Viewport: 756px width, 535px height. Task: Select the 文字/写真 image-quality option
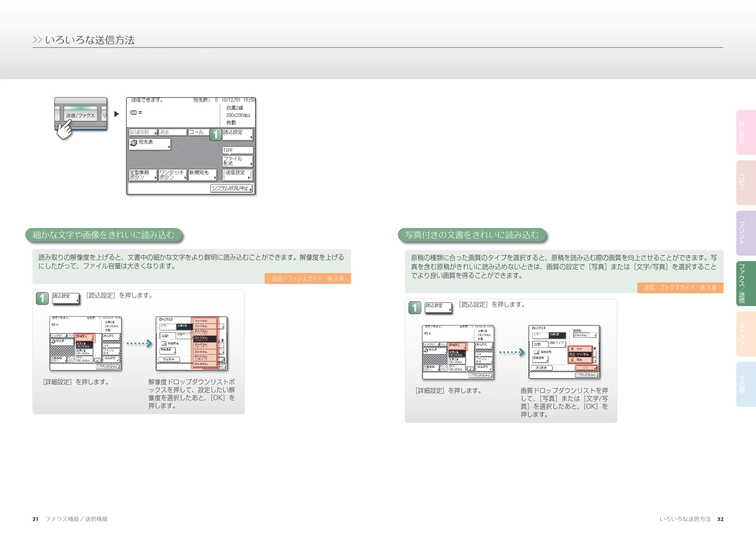[580, 355]
